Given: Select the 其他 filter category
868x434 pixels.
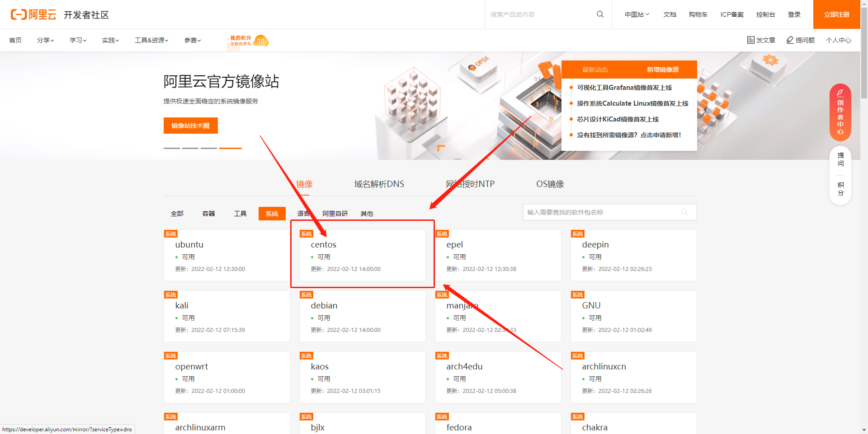Looking at the screenshot, I should click(x=367, y=214).
